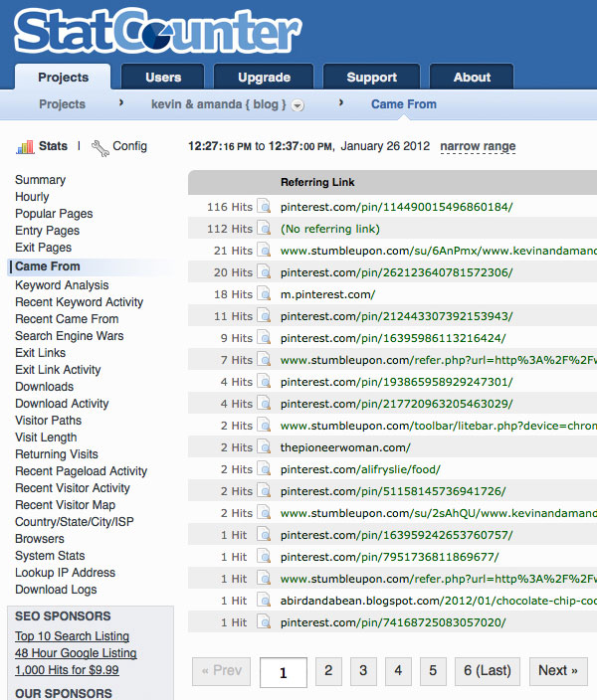Open Country/State/City/ISP in sidebar

tap(75, 521)
